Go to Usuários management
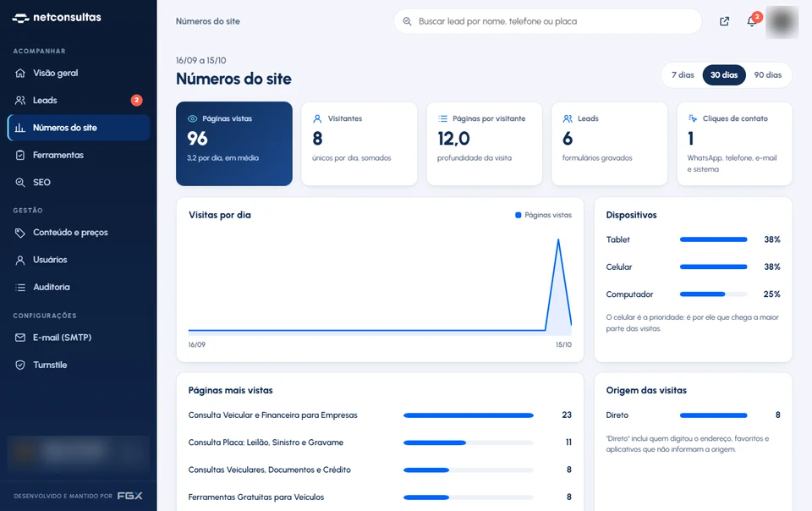812x511 pixels. (x=79, y=260)
